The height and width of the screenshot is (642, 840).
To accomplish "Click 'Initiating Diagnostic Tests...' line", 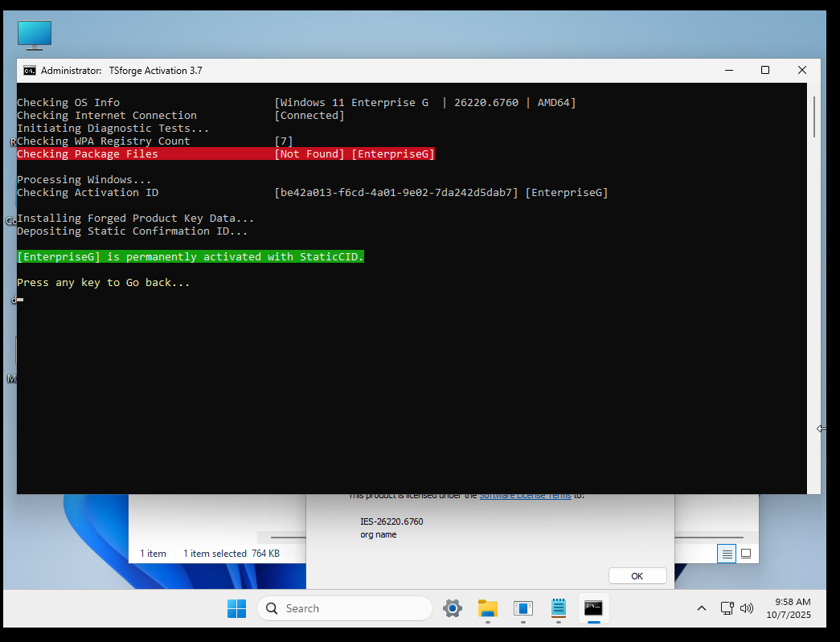I will coord(113,129).
